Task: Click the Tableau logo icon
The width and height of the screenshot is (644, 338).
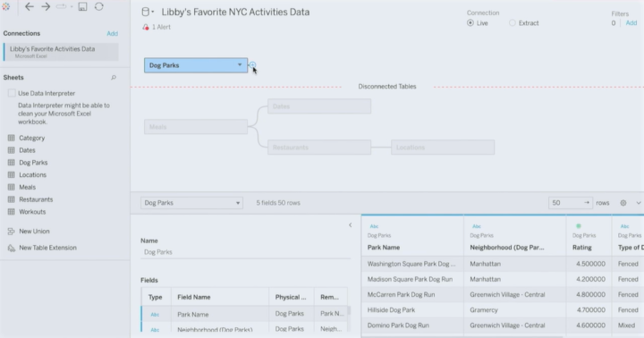Action: (5, 6)
